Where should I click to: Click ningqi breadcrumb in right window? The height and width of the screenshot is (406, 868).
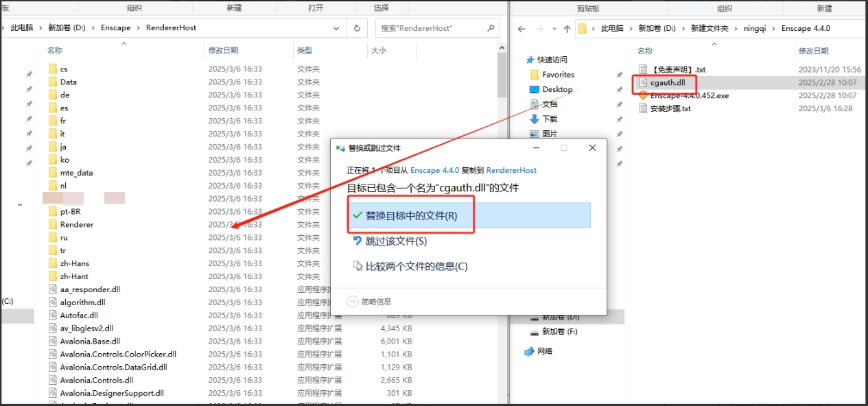tap(756, 28)
